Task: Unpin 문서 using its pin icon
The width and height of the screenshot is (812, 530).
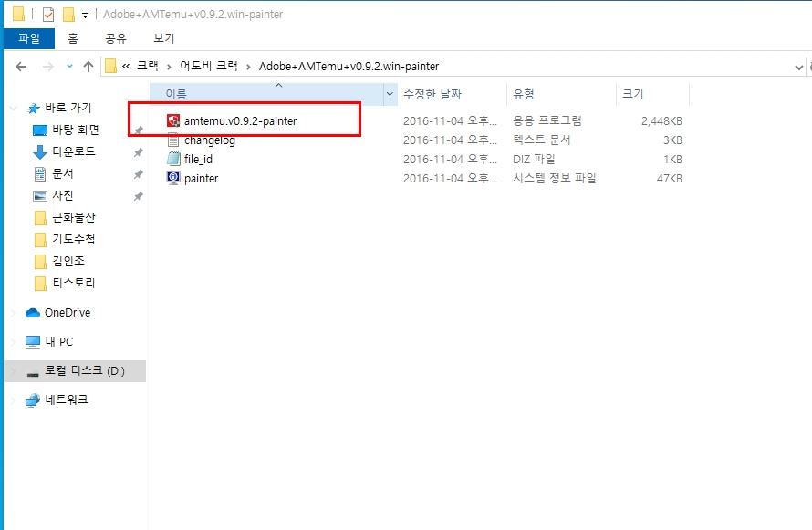Action: (139, 174)
